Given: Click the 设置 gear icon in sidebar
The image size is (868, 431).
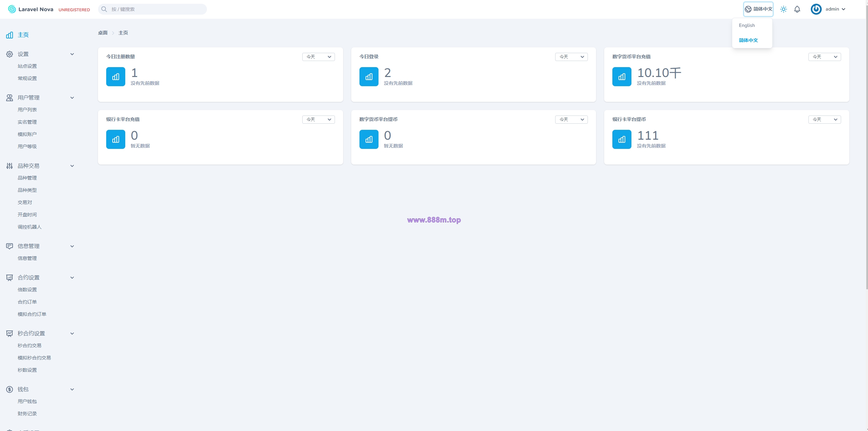Looking at the screenshot, I should (10, 54).
